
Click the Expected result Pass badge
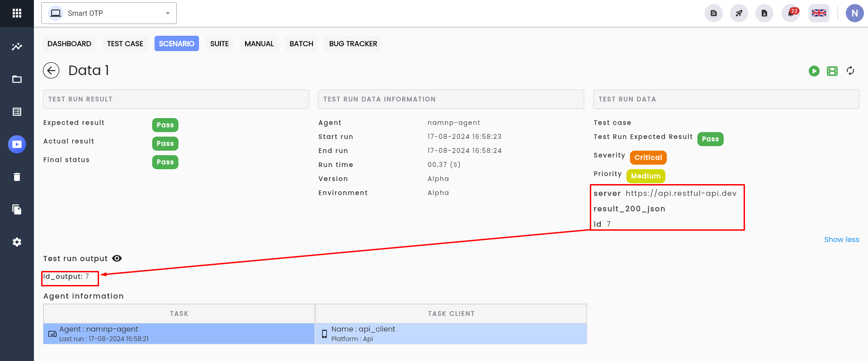pos(165,125)
